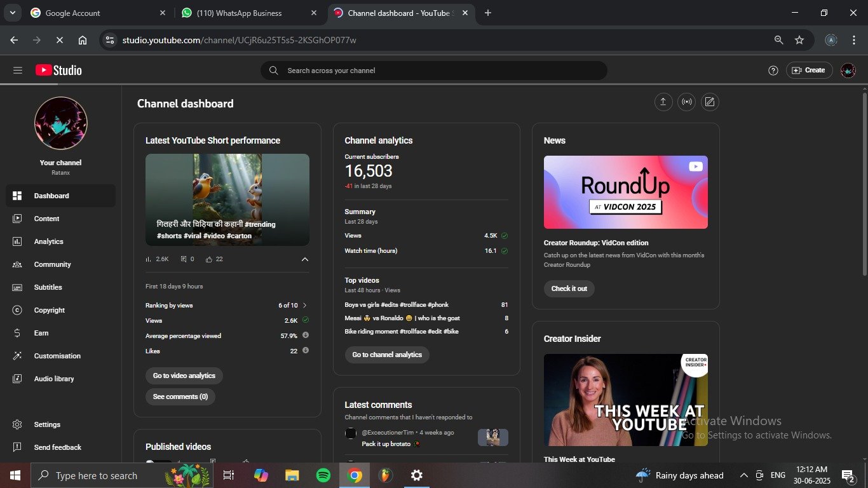Click the RoundUp VidCon 2025 news image
This screenshot has height=488, width=868.
coord(626,192)
